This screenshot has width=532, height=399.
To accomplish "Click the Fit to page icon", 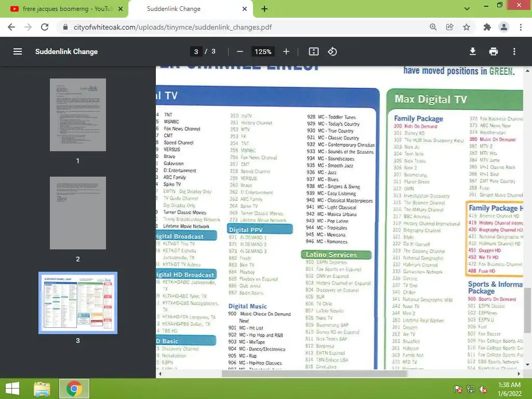I will tap(313, 51).
